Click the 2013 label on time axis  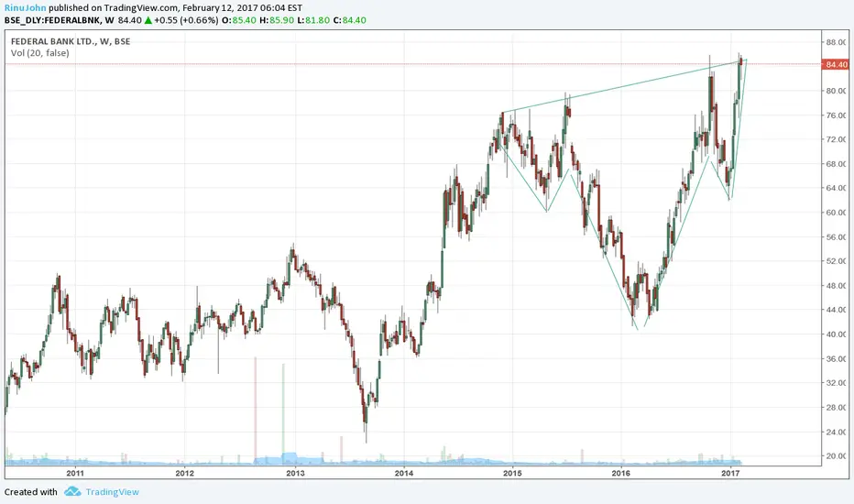pyautogui.click(x=296, y=473)
